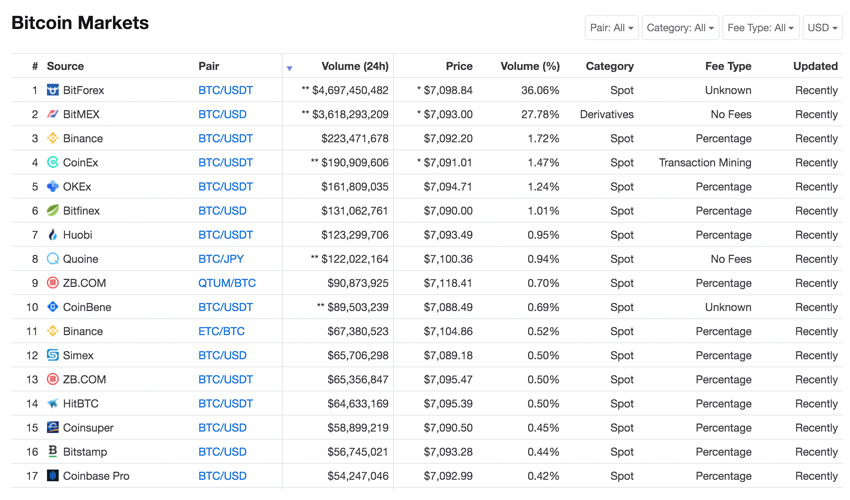Click the BitForex exchange logo icon
850x500 pixels.
(x=53, y=90)
